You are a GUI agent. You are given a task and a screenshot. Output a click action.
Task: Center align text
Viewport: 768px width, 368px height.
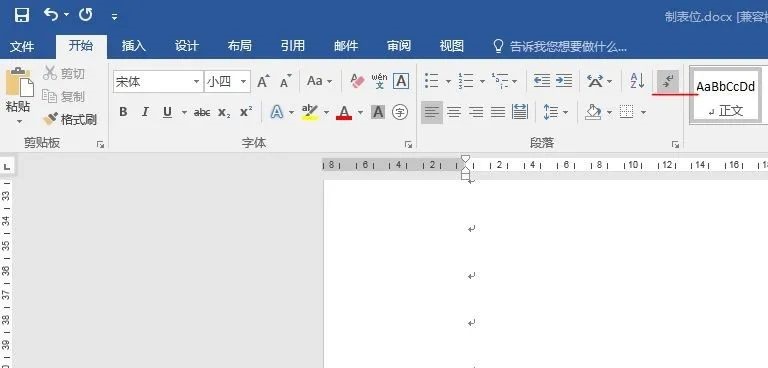pos(454,113)
